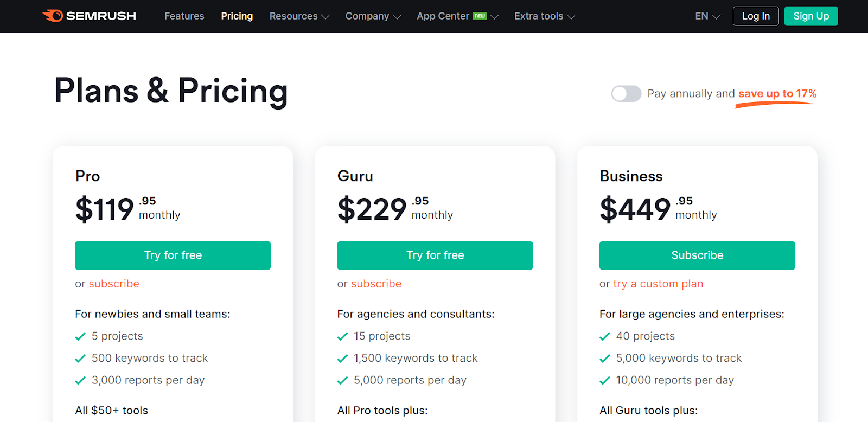This screenshot has height=422, width=868.
Task: Click the Semrush flame logo icon
Action: (x=53, y=16)
